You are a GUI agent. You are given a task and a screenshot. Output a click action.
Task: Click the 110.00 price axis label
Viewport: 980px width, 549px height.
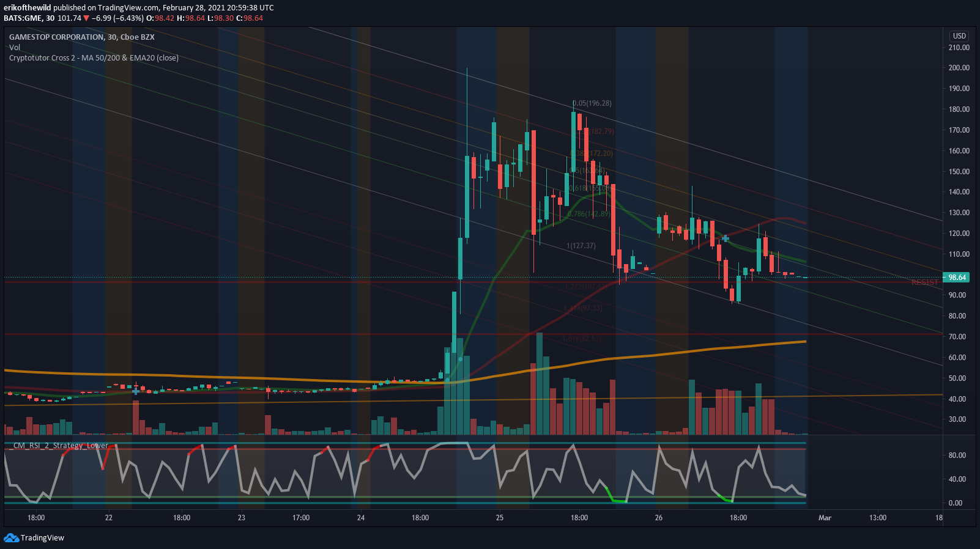[x=959, y=254]
